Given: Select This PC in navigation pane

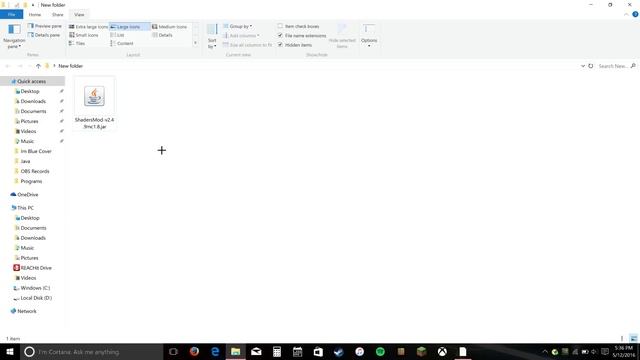Looking at the screenshot, I should pos(25,208).
